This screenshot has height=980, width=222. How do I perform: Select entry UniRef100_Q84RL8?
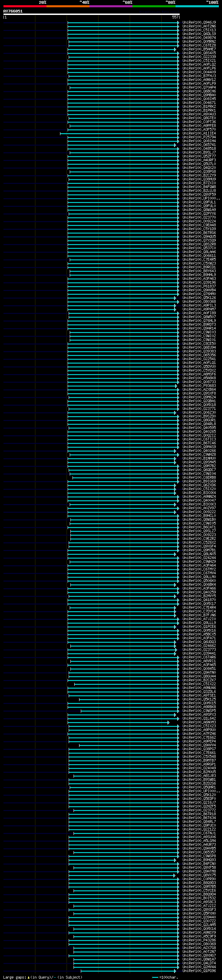pos(199,424)
